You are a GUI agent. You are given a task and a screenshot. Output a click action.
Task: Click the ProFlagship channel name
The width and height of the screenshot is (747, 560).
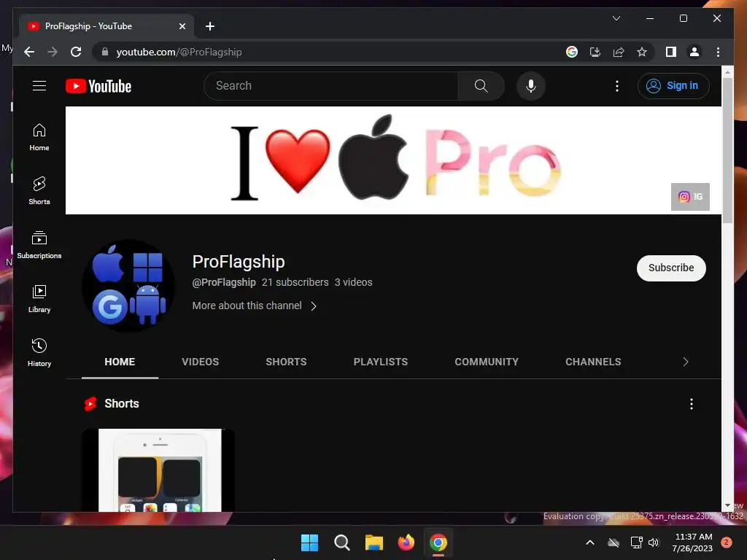(239, 262)
